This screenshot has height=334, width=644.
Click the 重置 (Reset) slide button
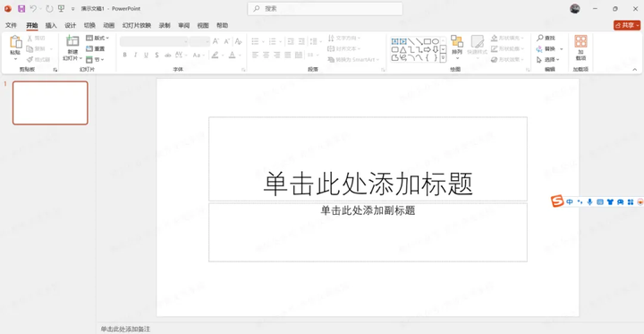pyautogui.click(x=96, y=48)
